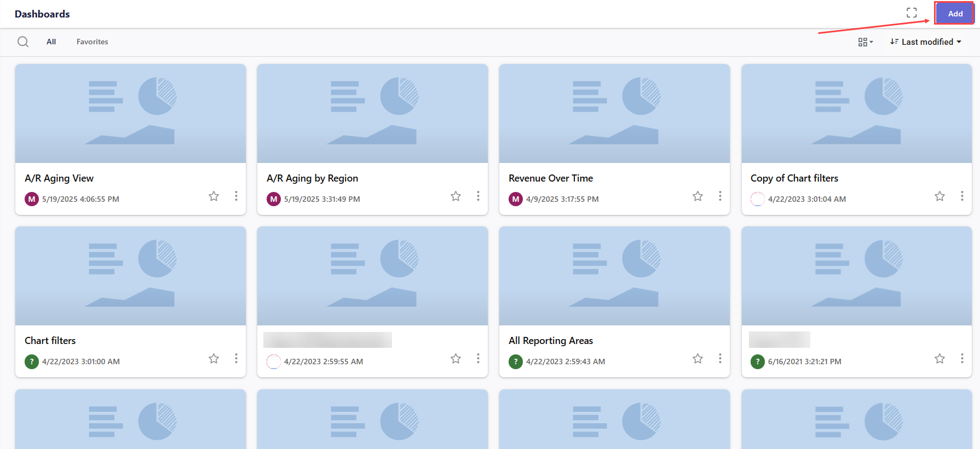Viewport: 980px width, 449px height.
Task: Favorite the A/R Aging View dashboard
Action: tap(214, 196)
